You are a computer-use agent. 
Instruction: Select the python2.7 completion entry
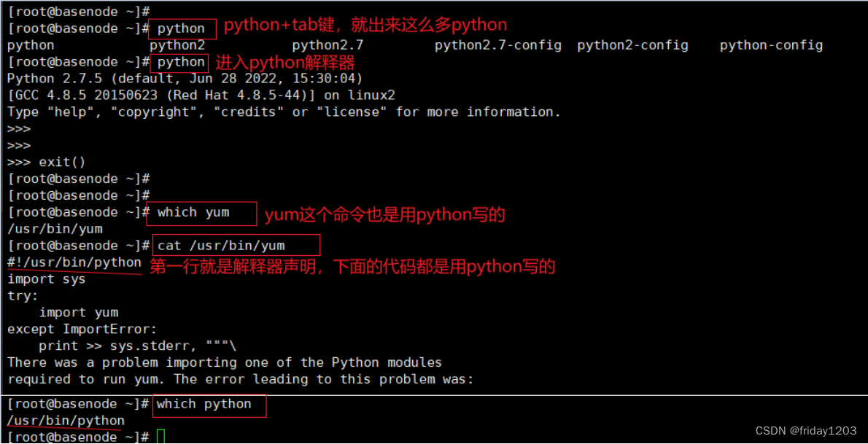pos(328,44)
